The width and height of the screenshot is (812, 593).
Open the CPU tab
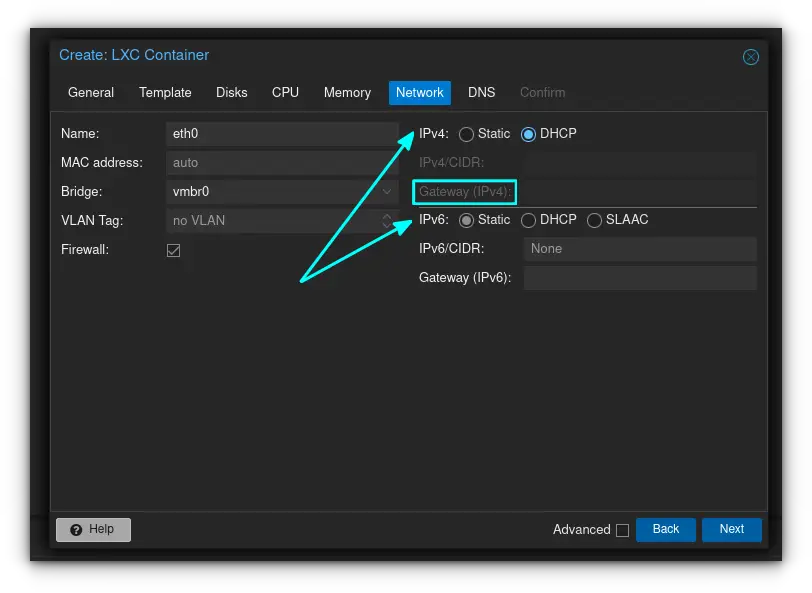(285, 93)
